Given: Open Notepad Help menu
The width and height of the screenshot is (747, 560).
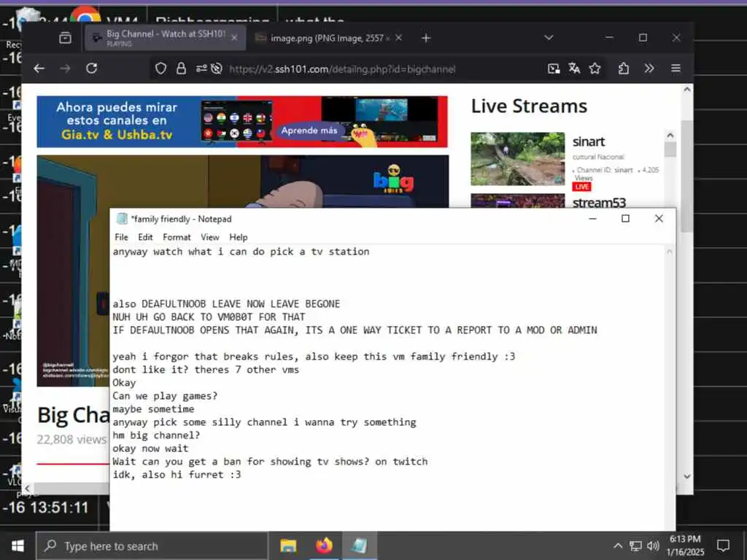Looking at the screenshot, I should click(239, 237).
